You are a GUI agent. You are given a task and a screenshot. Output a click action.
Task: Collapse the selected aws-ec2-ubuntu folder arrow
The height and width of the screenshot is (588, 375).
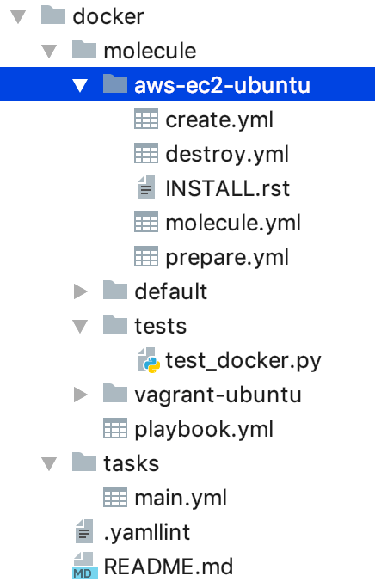click(80, 85)
